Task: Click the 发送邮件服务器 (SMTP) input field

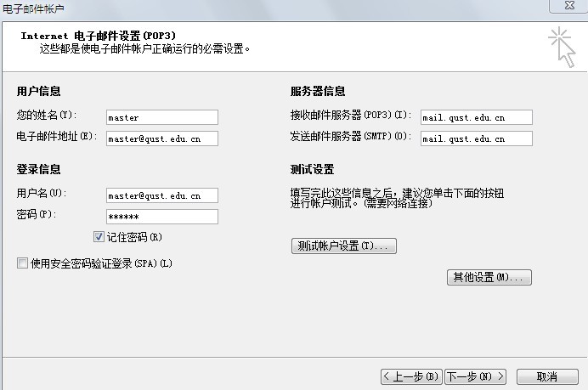Action: (x=476, y=138)
